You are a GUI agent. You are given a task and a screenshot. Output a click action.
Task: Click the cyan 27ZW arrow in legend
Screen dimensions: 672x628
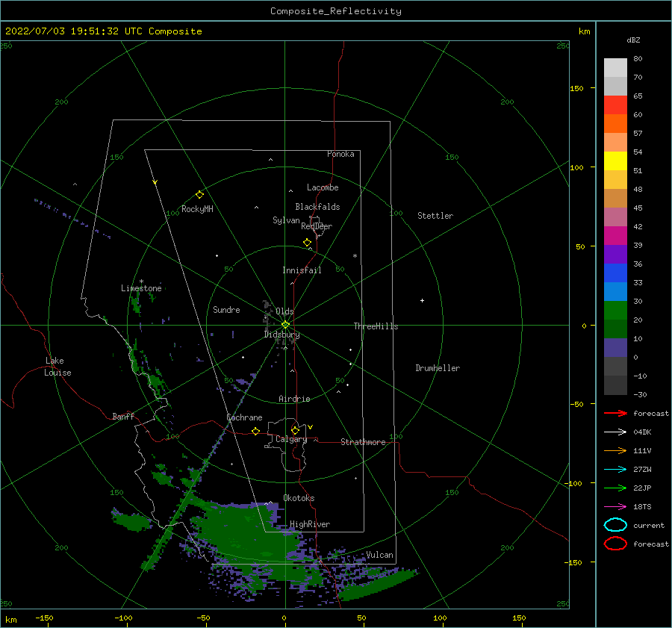[615, 470]
